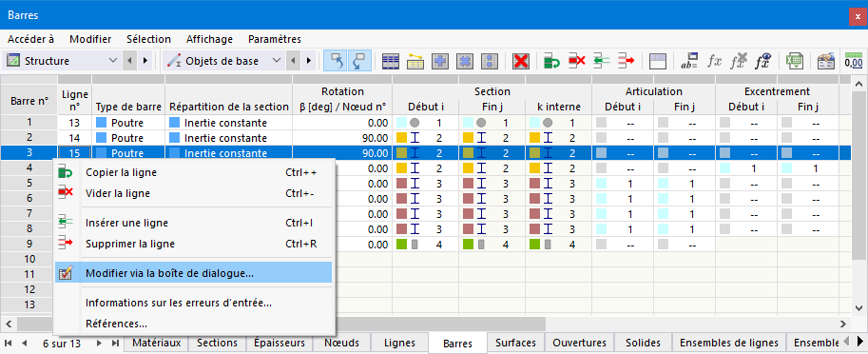The image size is (868, 354).
Task: Choose Copier la ligne in context menu
Action: coord(194,173)
